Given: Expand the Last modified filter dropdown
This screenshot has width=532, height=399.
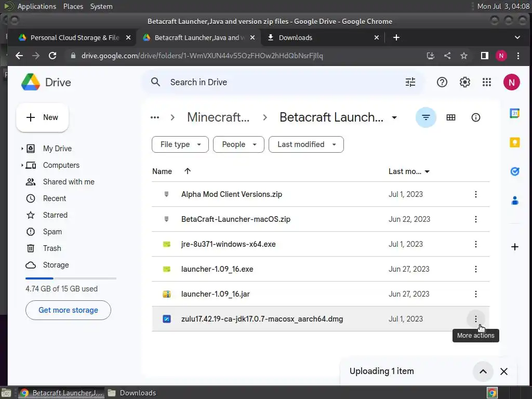Looking at the screenshot, I should (306, 144).
